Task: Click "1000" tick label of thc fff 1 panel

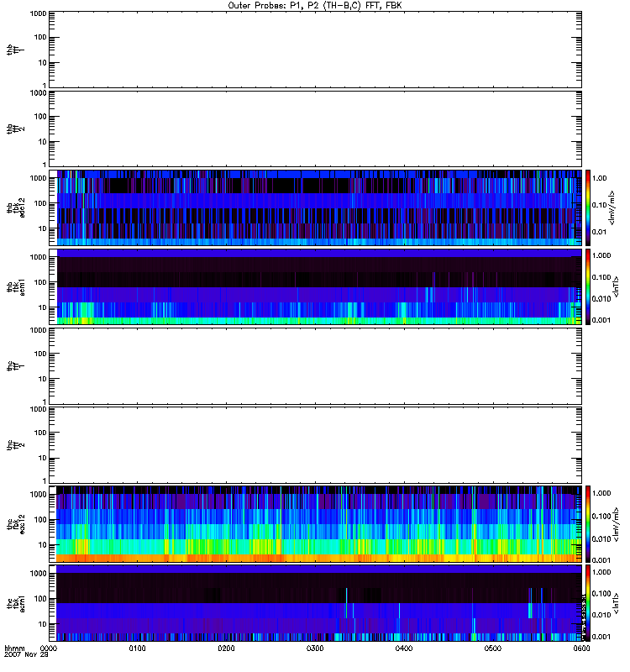Action: pos(38,330)
